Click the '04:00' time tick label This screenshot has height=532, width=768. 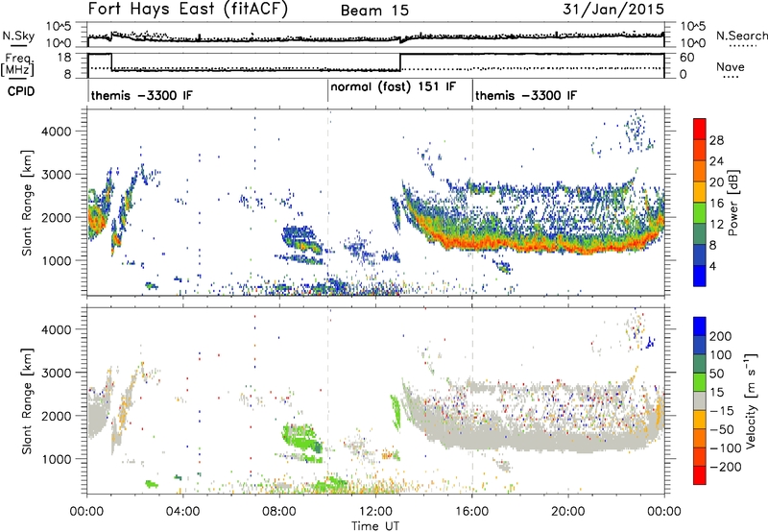click(x=182, y=512)
